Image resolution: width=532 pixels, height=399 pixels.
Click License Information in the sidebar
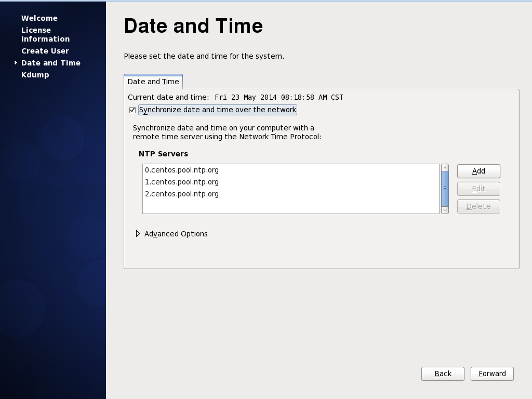(x=46, y=35)
